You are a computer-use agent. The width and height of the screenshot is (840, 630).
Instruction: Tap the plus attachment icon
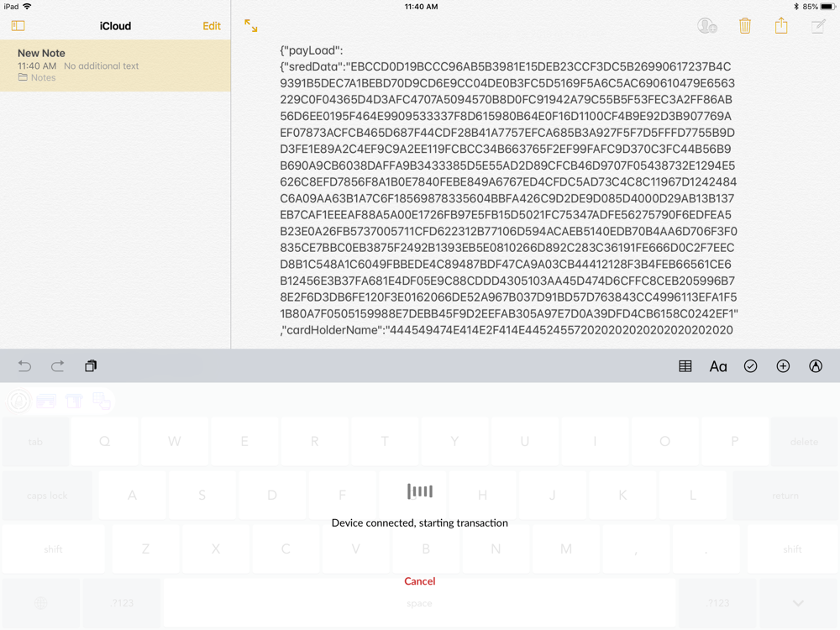783,366
